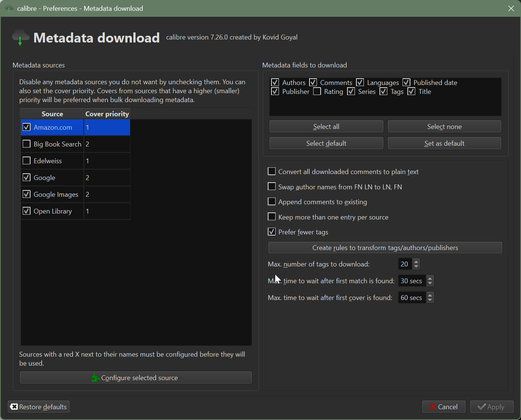Decrease first match wait time down arrow
Viewport: 521px width, 420px height.
coord(430,284)
